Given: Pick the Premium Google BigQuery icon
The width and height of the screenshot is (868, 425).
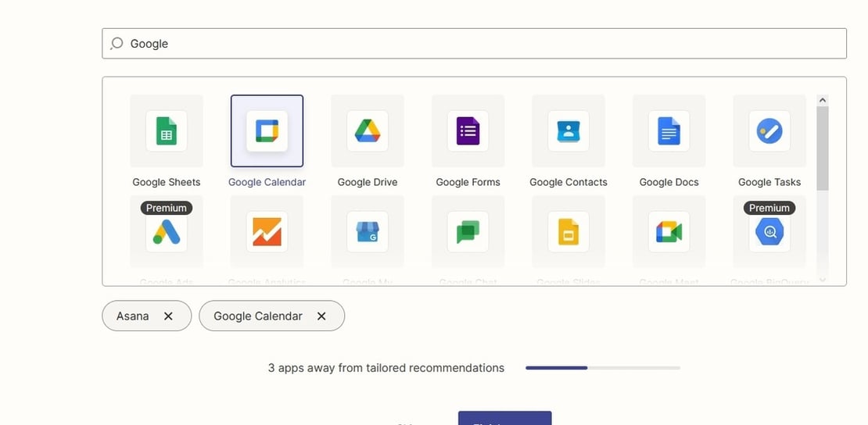Looking at the screenshot, I should tap(769, 232).
